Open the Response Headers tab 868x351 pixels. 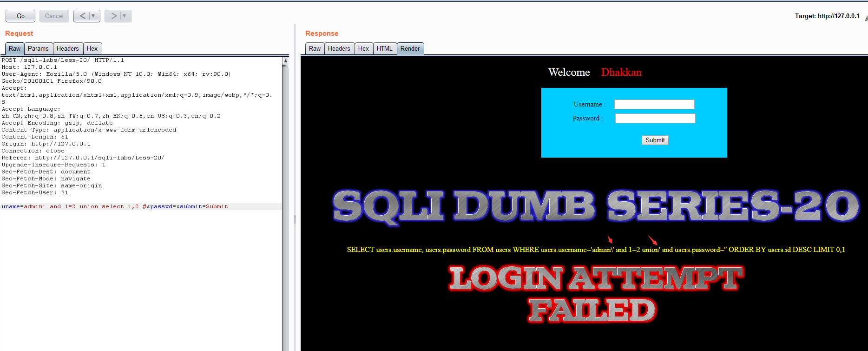click(339, 48)
